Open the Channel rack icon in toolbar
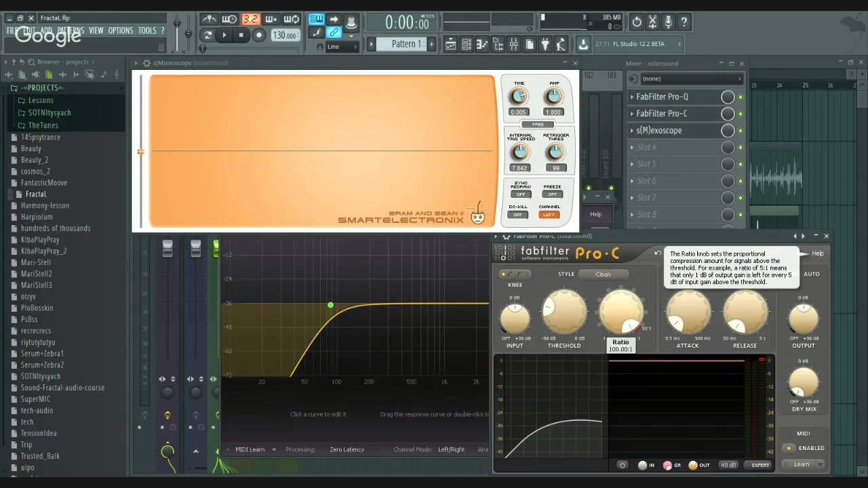The height and width of the screenshot is (488, 868). click(x=467, y=45)
